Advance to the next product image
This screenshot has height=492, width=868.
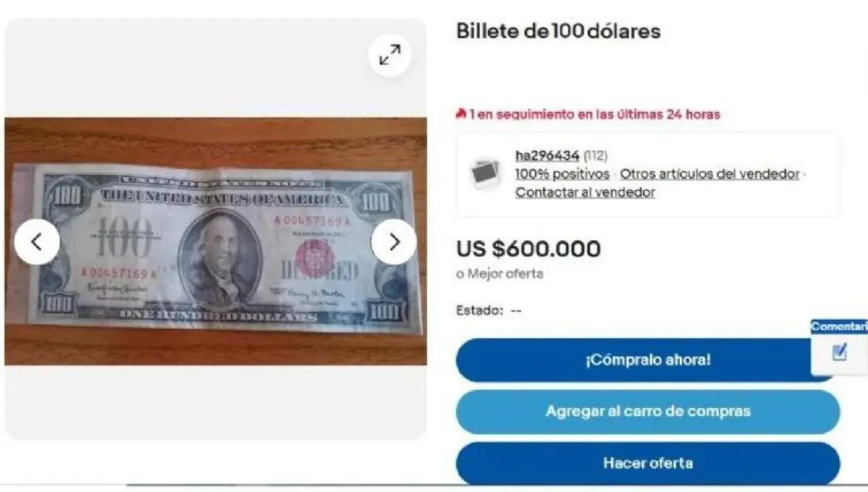394,242
